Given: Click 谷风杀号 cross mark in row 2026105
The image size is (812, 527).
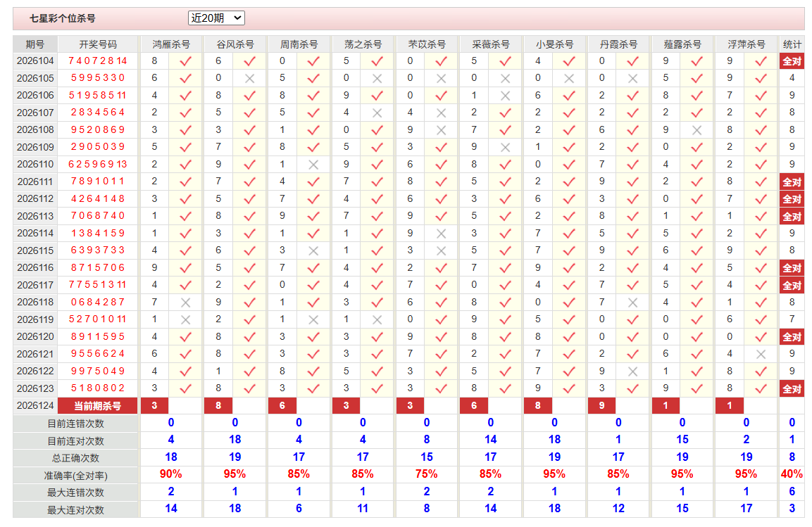Looking at the screenshot, I should click(249, 79).
